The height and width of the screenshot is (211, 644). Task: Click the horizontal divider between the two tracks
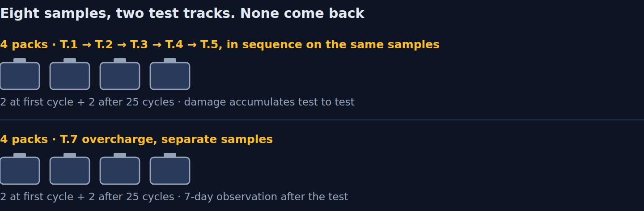pyautogui.click(x=322, y=120)
